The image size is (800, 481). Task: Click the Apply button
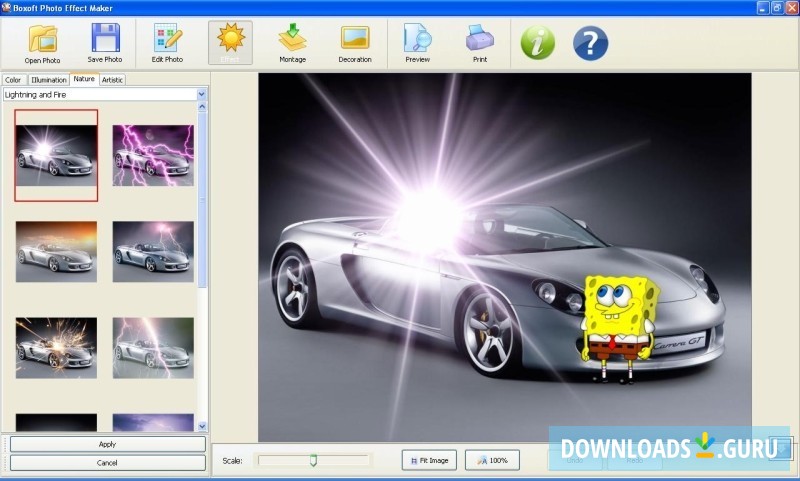click(x=108, y=444)
